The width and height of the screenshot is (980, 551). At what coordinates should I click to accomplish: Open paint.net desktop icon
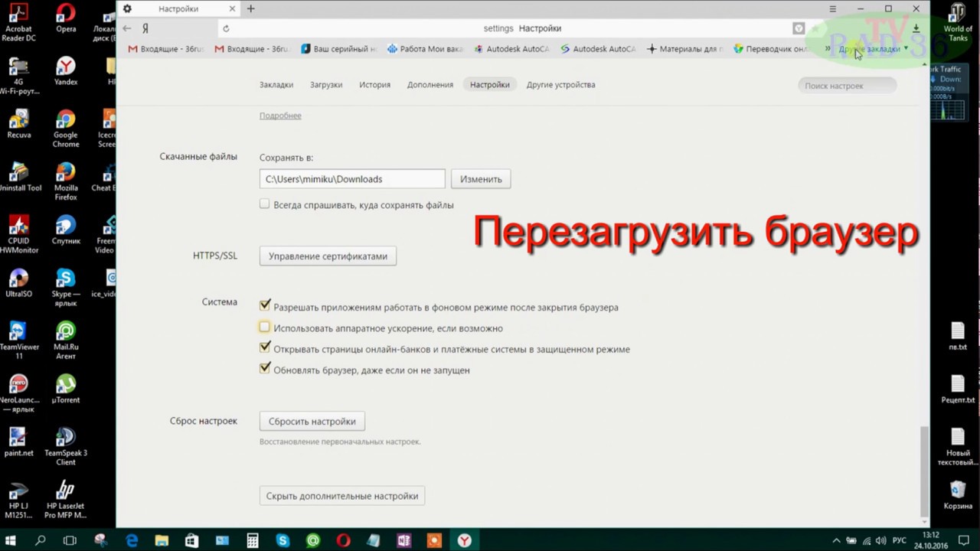click(19, 442)
